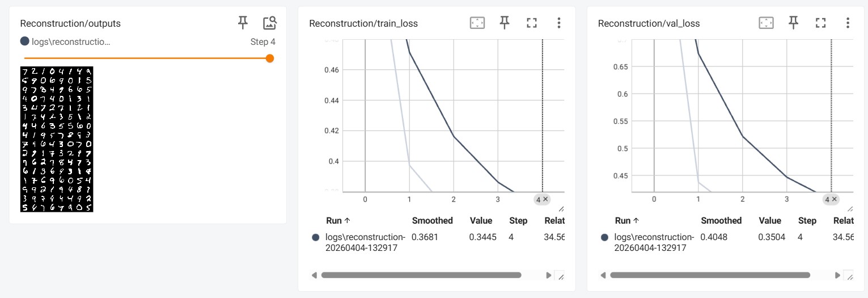Pin the Reconstruction/outputs image card
The width and height of the screenshot is (868, 298).
coord(243,23)
